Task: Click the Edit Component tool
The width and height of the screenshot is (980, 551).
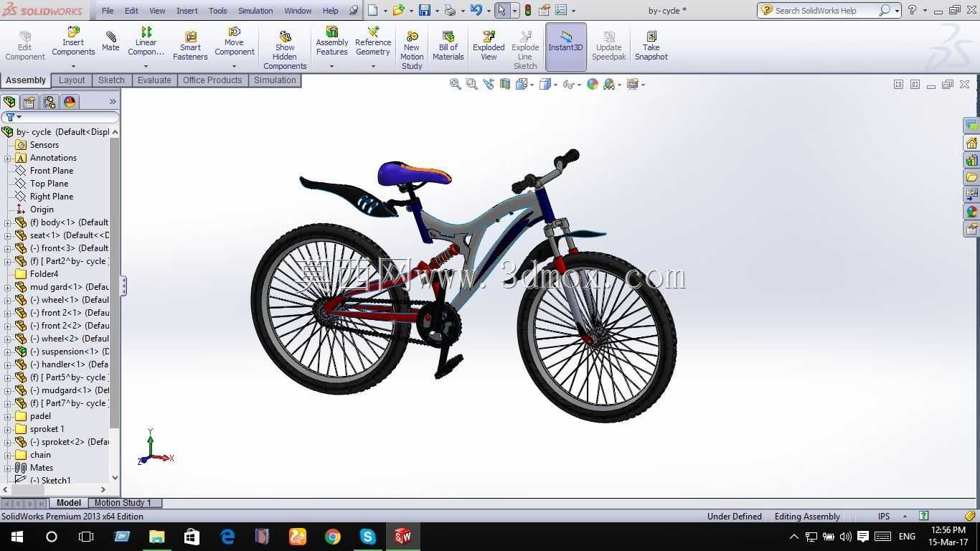Action: click(x=25, y=46)
